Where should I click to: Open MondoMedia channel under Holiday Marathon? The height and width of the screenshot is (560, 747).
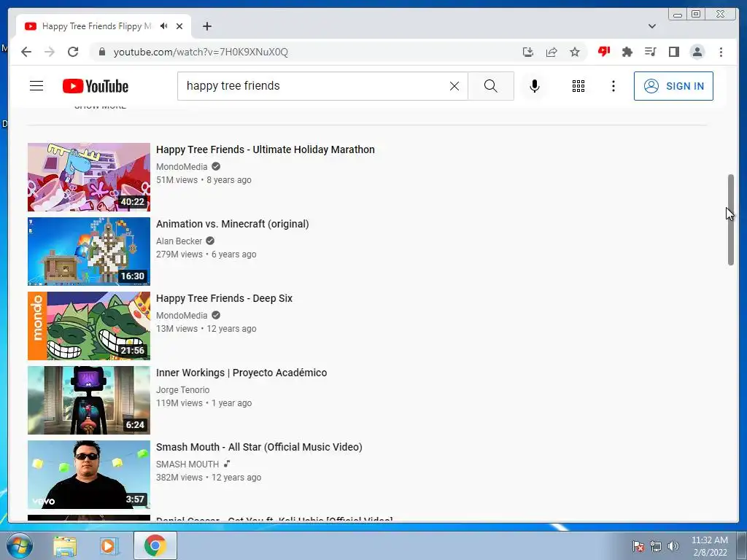click(182, 167)
